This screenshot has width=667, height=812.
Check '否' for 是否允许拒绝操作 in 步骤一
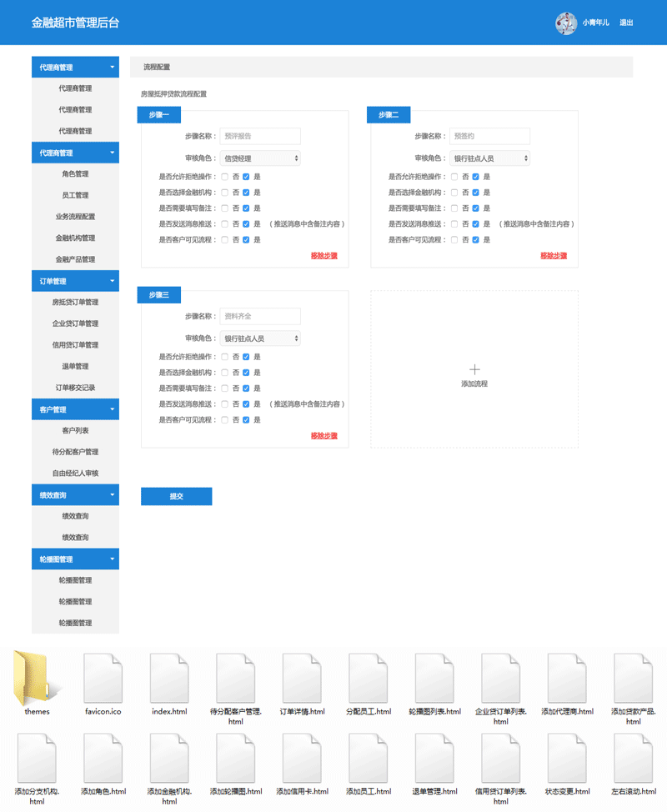pos(224,177)
